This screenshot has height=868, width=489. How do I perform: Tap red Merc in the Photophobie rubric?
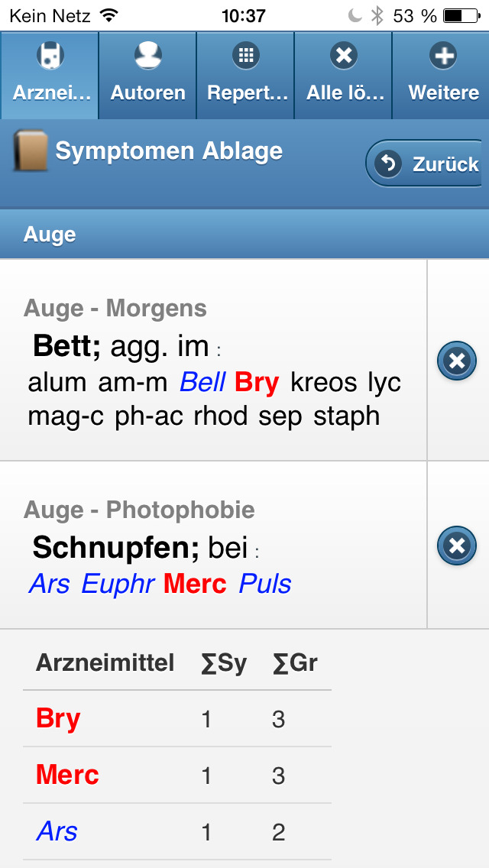[196, 584]
